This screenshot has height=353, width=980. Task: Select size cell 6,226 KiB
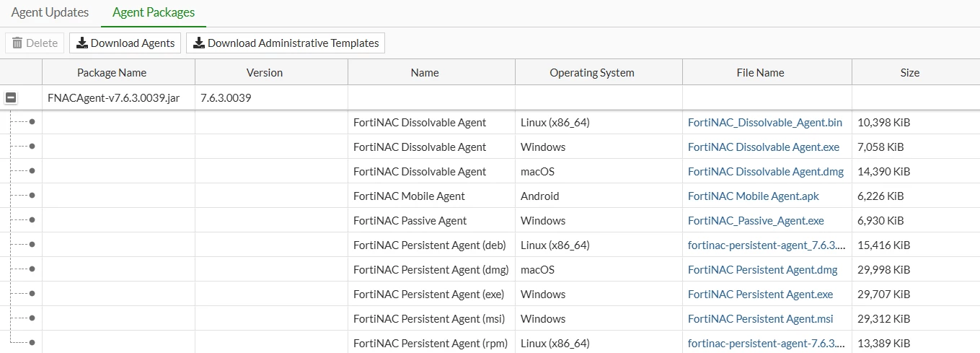click(x=880, y=196)
